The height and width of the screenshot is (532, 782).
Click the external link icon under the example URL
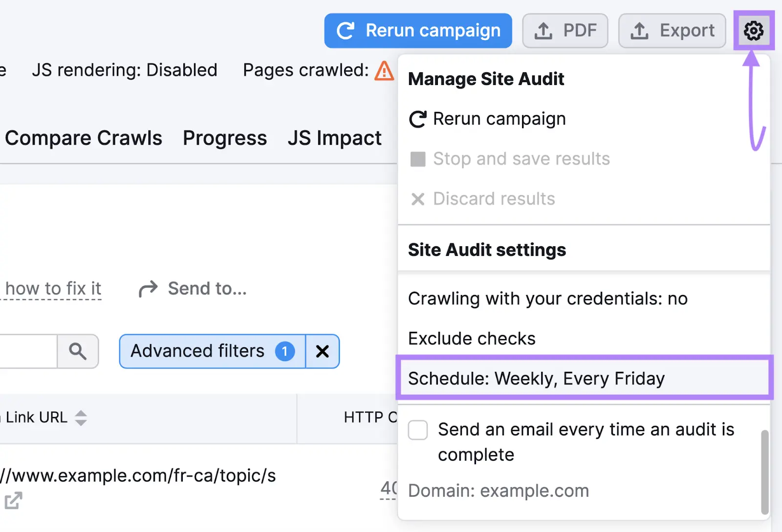[13, 501]
